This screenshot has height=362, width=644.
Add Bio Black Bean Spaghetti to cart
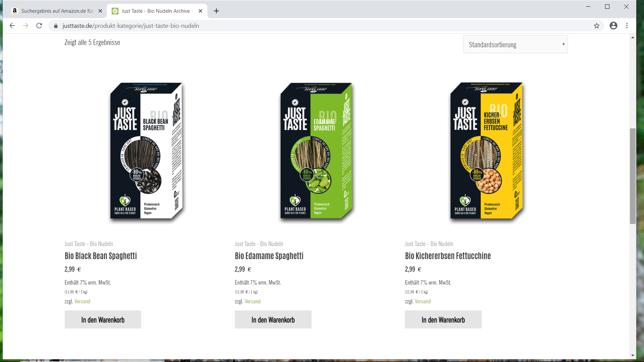point(103,319)
